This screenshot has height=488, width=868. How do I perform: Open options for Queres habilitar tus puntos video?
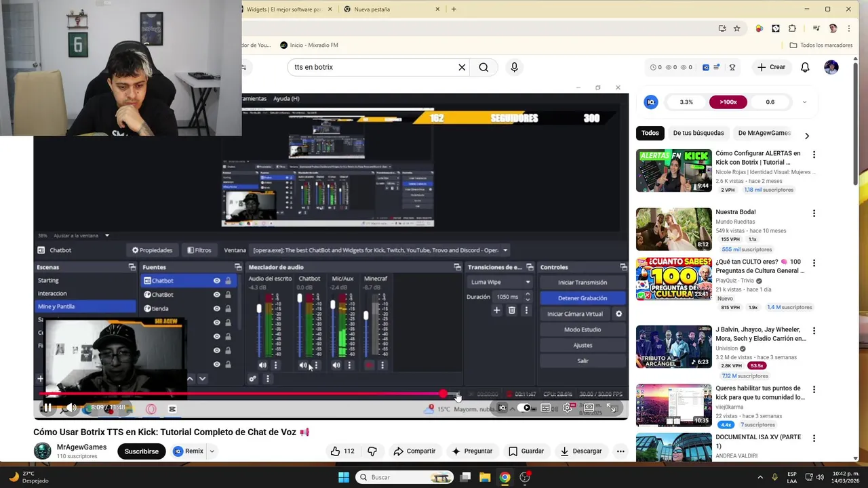(814, 390)
